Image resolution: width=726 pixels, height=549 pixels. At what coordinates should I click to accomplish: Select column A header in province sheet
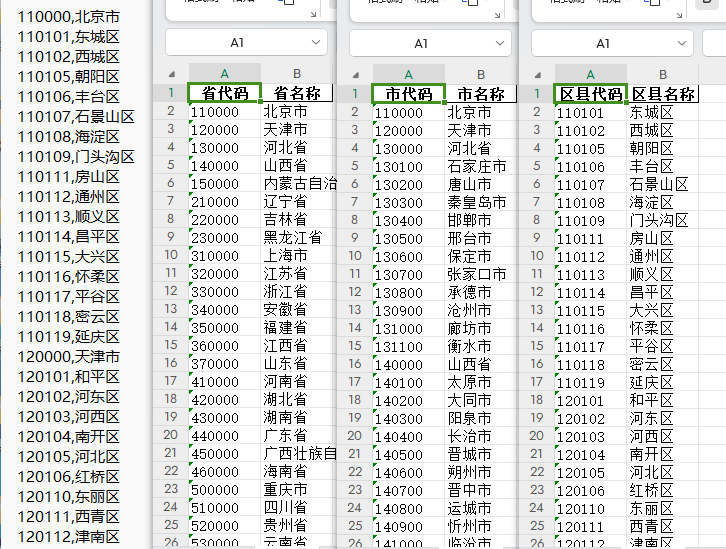point(225,74)
